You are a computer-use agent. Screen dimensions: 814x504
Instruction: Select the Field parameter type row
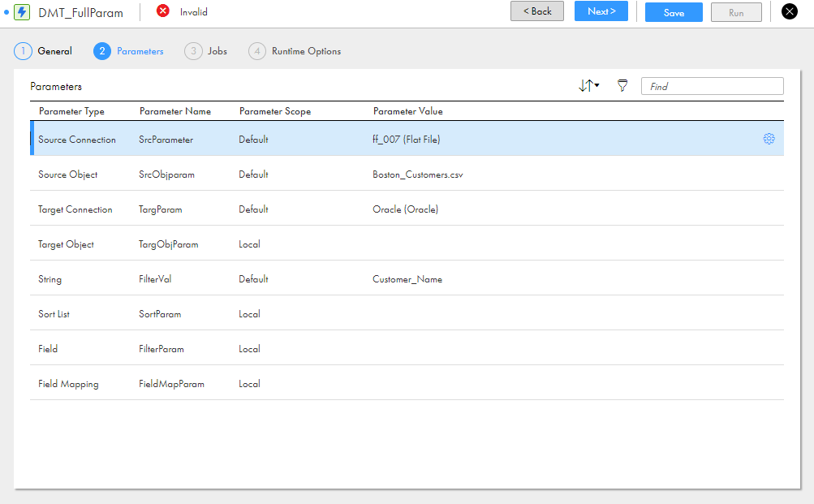pyautogui.click(x=407, y=348)
